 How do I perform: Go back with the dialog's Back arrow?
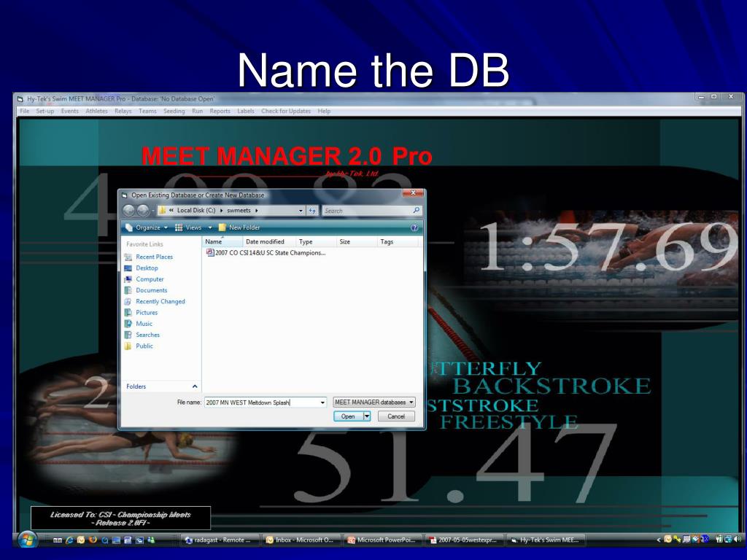pos(129,211)
